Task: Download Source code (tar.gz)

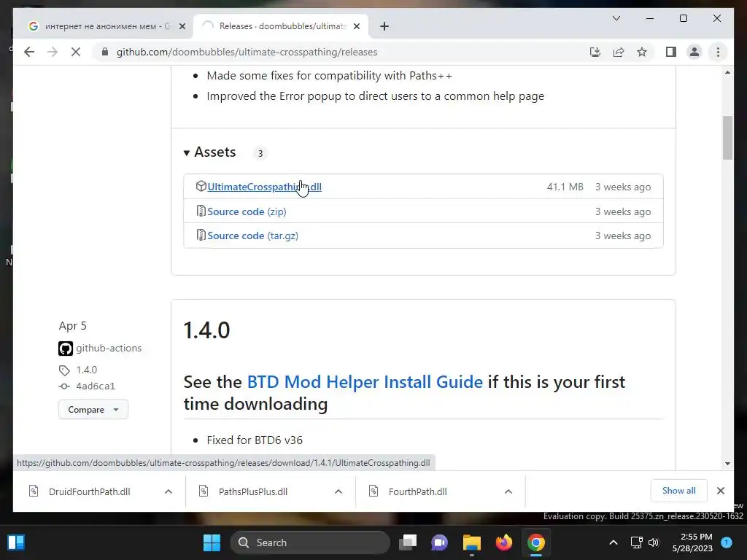Action: 252,236
